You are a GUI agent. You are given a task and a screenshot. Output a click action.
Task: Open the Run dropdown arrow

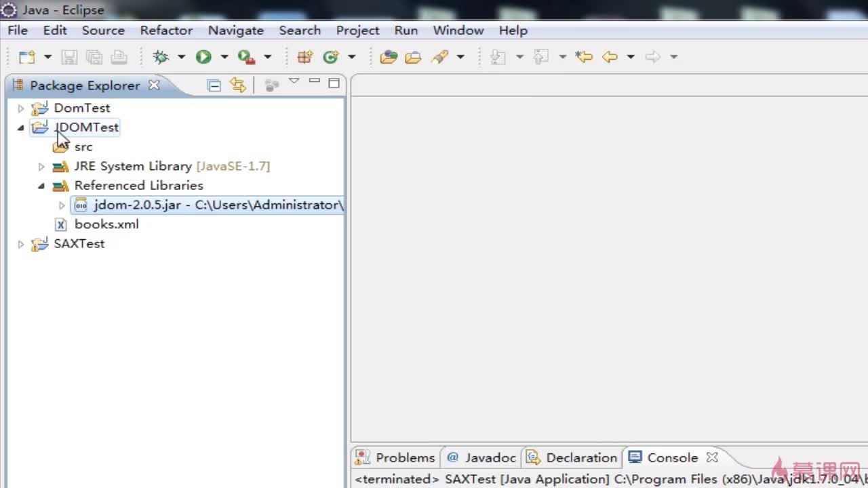coord(224,57)
